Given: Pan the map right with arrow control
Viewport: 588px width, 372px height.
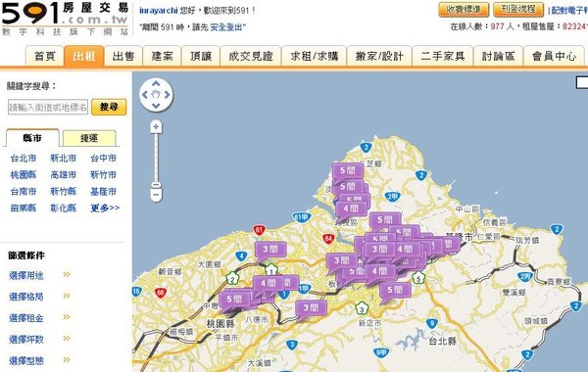Looking at the screenshot, I should click(x=168, y=95).
